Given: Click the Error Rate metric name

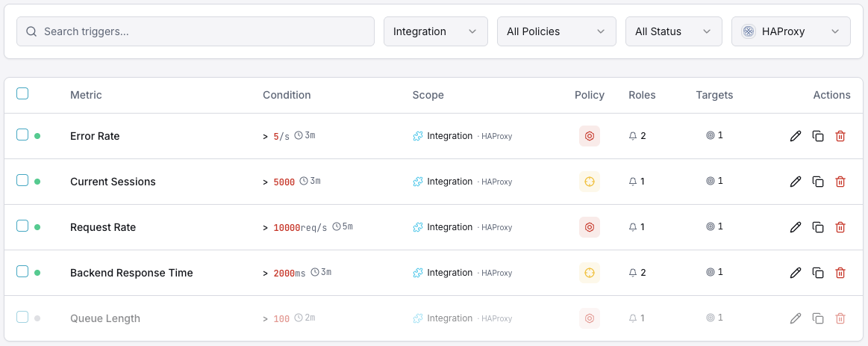Looking at the screenshot, I should (95, 136).
